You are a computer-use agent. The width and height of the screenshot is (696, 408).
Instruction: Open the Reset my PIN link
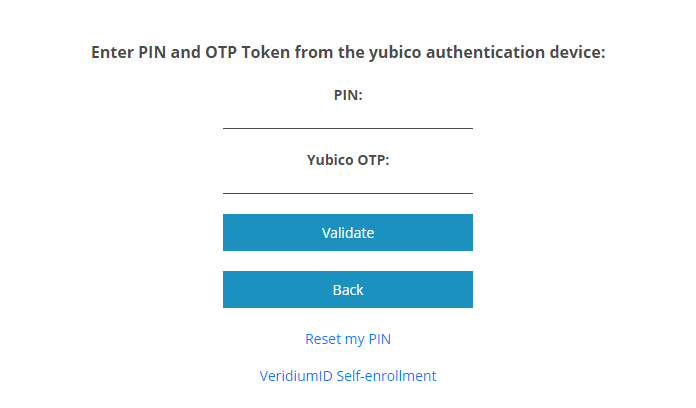[x=347, y=339]
